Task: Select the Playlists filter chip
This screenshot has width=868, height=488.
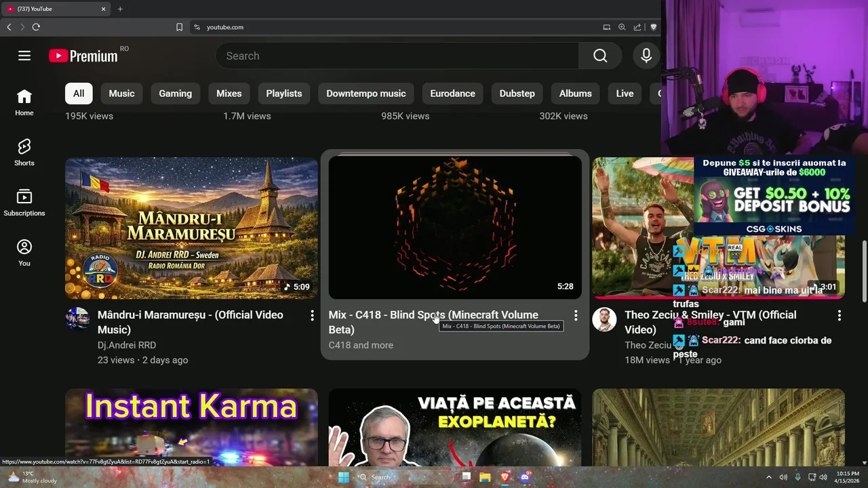Action: point(284,94)
